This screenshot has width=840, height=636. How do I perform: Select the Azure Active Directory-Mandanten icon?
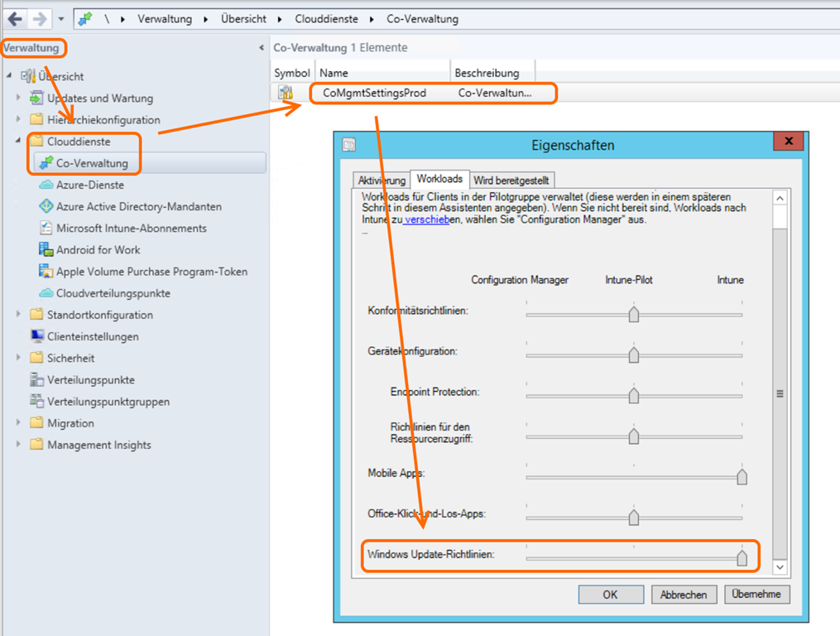click(46, 206)
